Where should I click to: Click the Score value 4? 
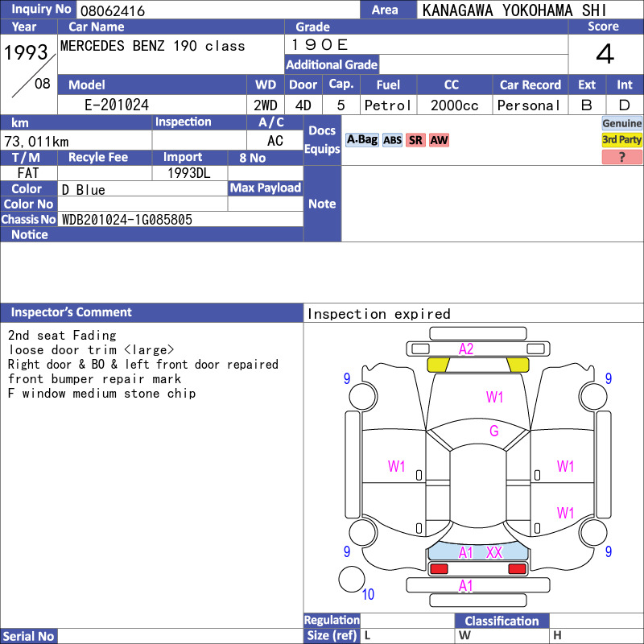click(x=605, y=54)
